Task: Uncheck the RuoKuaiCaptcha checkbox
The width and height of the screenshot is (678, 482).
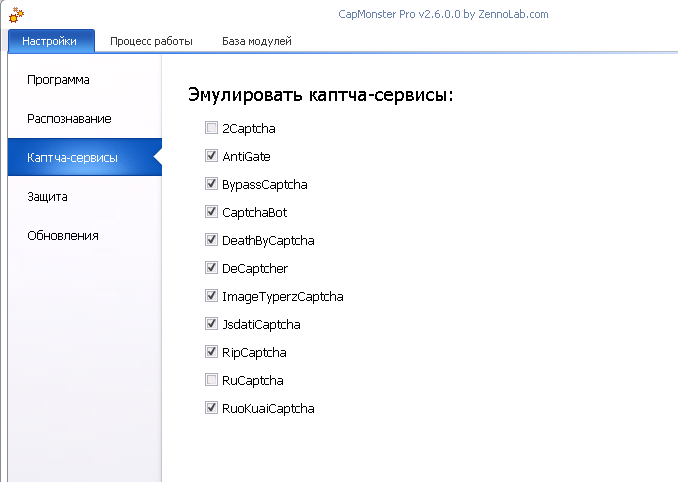Action: tap(211, 408)
